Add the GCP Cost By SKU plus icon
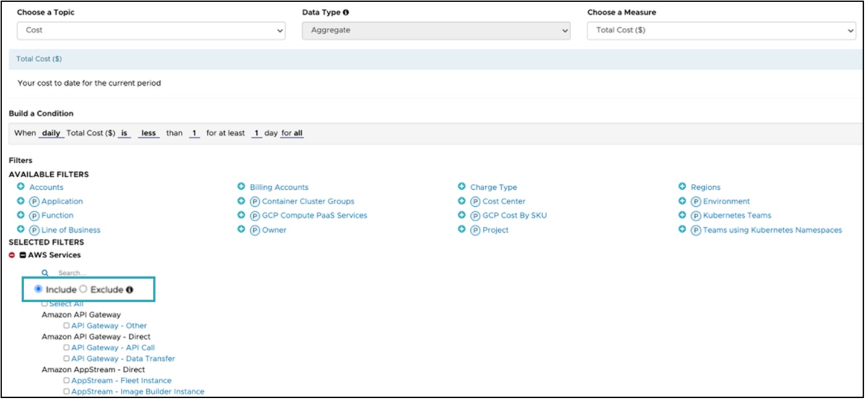The image size is (868, 399). (x=462, y=215)
